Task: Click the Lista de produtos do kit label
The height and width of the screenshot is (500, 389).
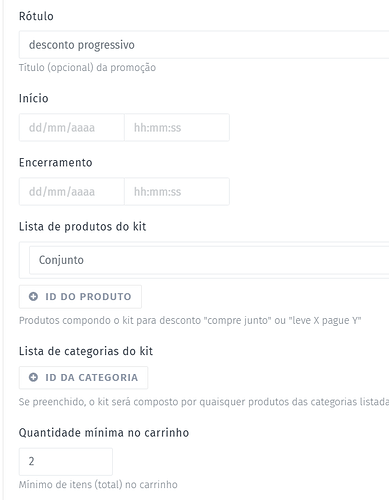Action: click(x=83, y=227)
